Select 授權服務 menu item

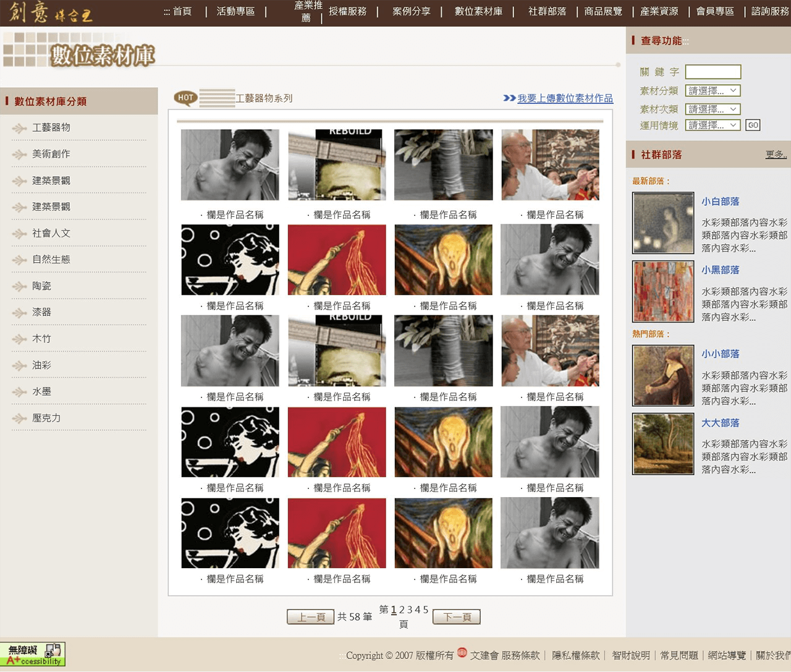click(x=348, y=12)
